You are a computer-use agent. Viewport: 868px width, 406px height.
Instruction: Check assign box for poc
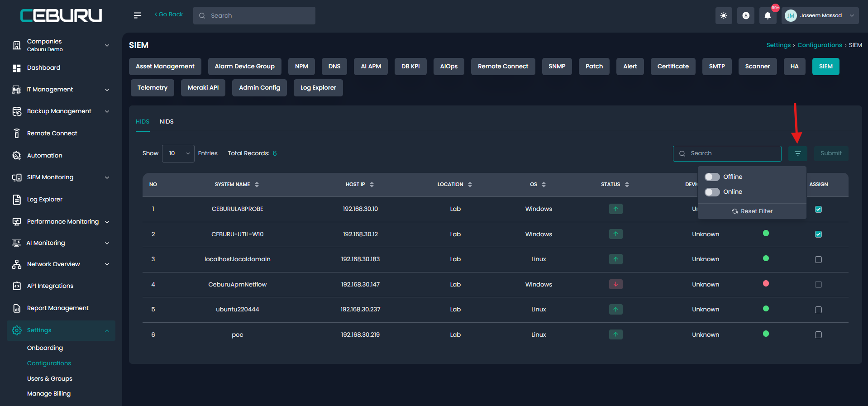pos(818,334)
